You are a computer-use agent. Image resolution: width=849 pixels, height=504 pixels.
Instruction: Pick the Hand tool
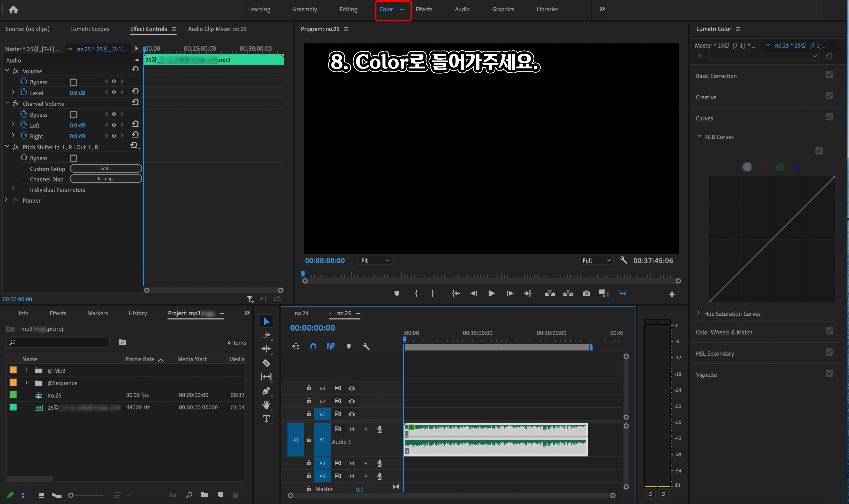(266, 404)
